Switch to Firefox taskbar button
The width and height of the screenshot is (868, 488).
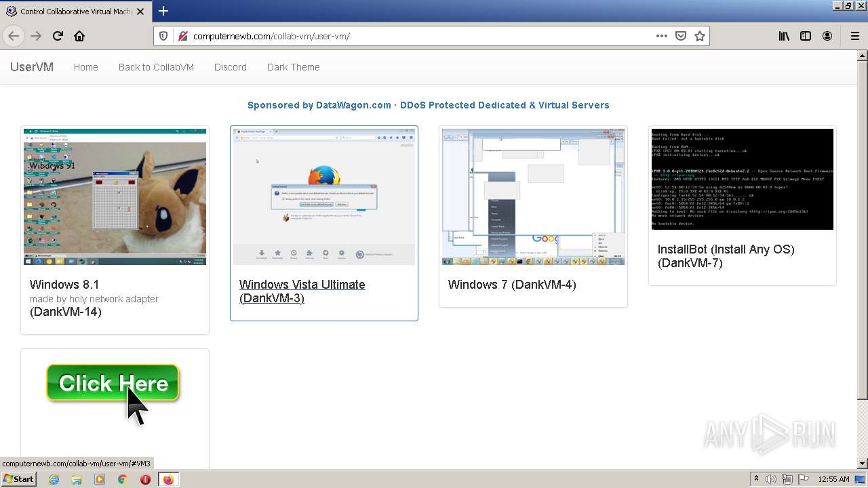tap(168, 479)
